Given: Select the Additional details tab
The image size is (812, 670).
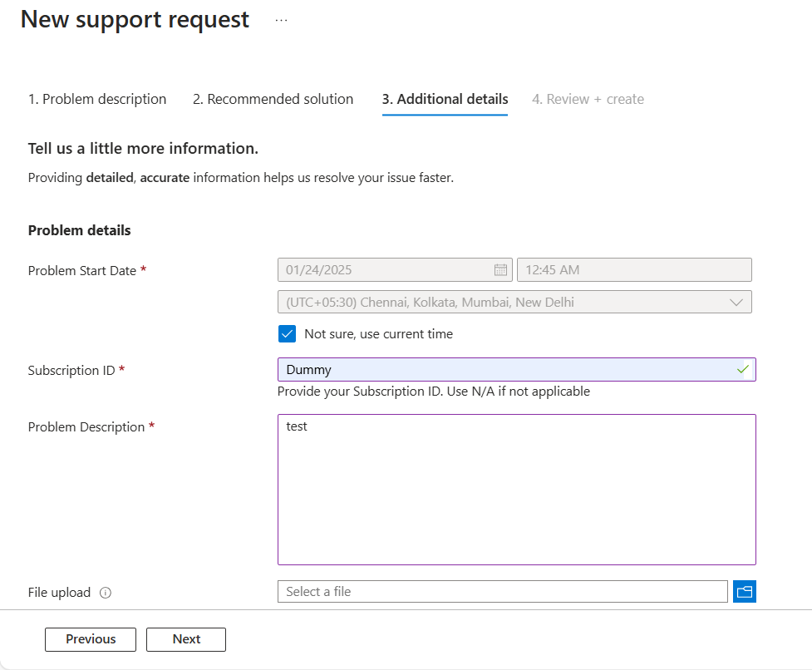Looking at the screenshot, I should pos(445,99).
